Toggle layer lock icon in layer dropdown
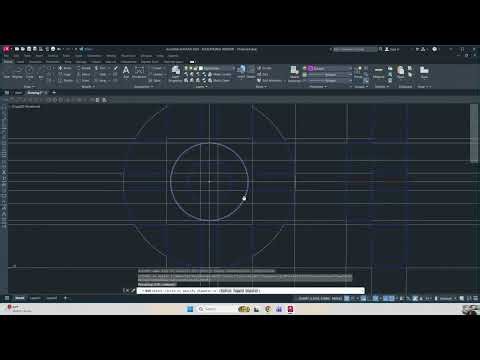This screenshot has height=360, width=480. (x=196, y=68)
